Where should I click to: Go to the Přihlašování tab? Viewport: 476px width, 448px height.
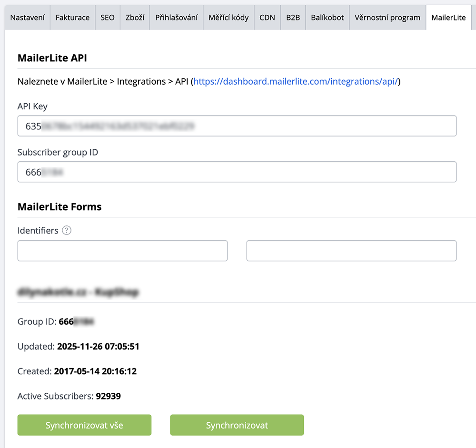pyautogui.click(x=177, y=18)
